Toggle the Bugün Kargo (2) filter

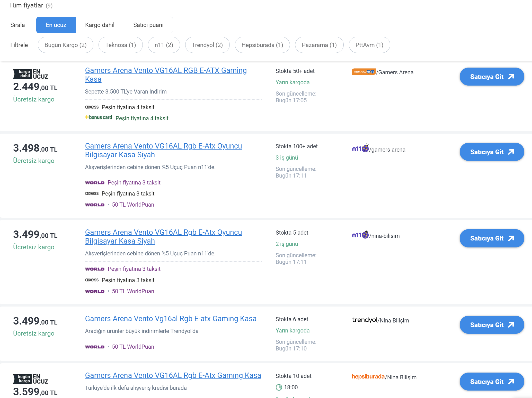[65, 45]
